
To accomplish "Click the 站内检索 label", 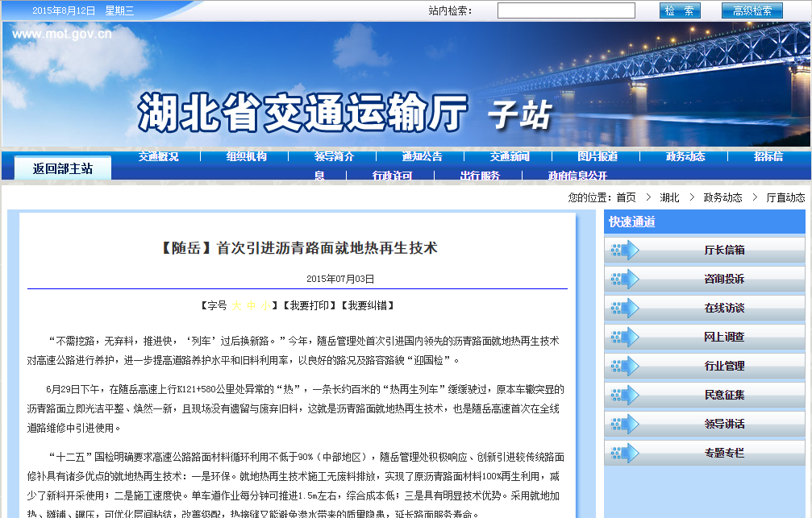I will click(x=451, y=10).
